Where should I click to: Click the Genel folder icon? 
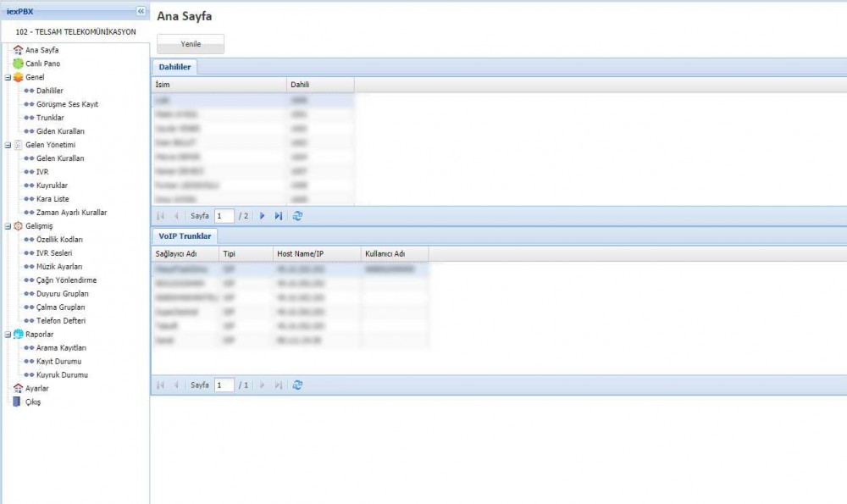click(x=18, y=77)
